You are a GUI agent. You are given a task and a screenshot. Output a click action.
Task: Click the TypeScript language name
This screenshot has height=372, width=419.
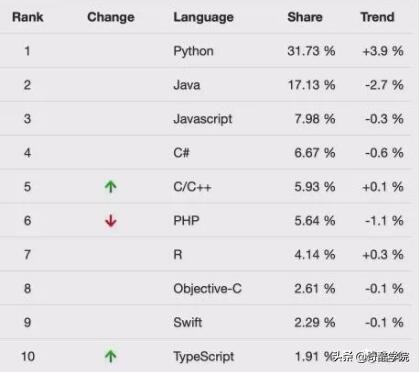204,357
